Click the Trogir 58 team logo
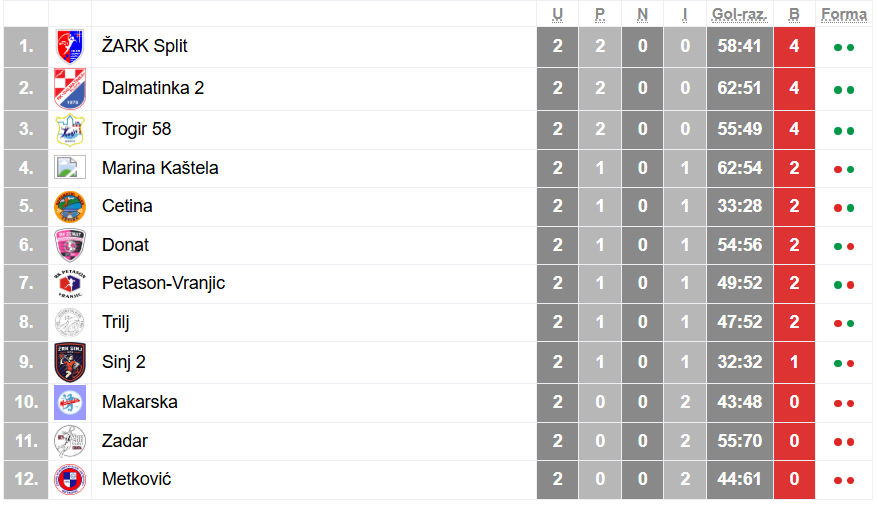This screenshot has width=878, height=518. pos(70,129)
